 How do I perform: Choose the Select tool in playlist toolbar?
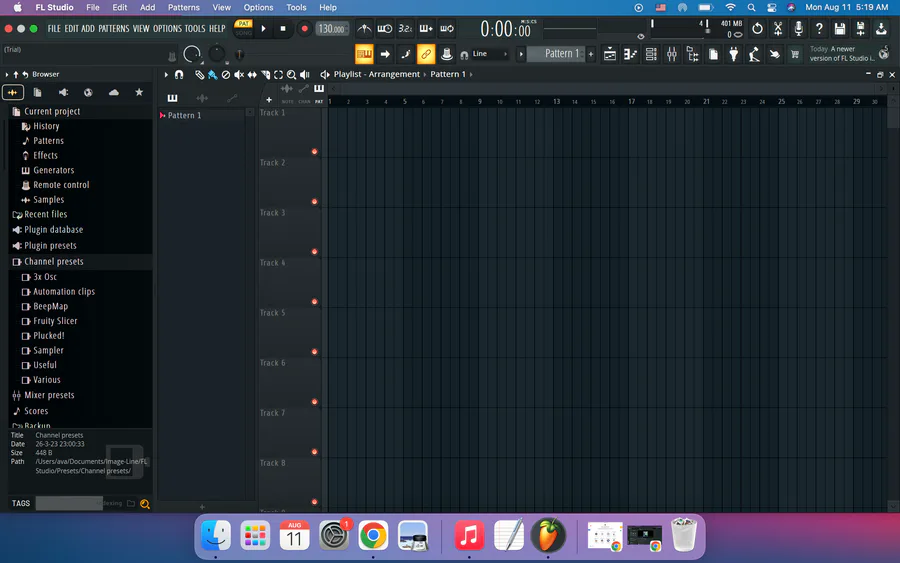click(278, 75)
